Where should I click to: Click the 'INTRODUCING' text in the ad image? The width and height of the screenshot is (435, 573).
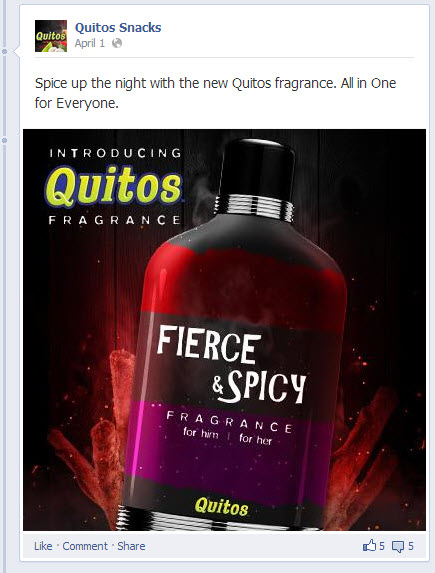pos(115,153)
